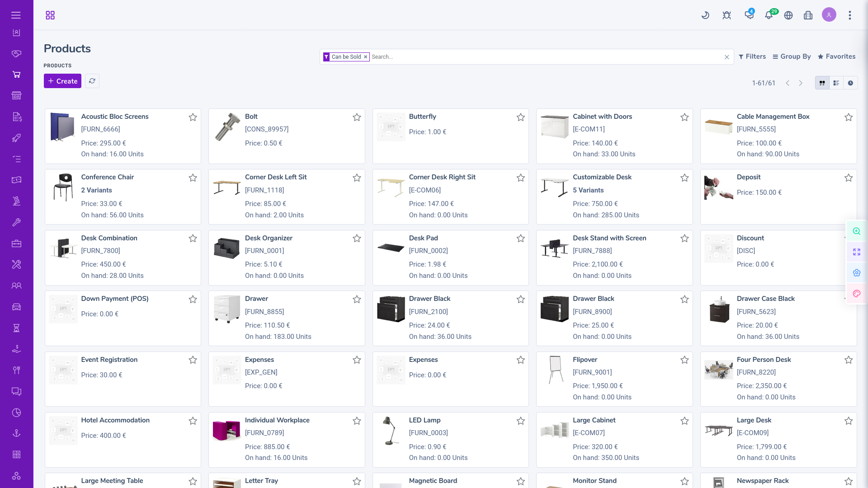Open the Group By dropdown
868x488 pixels.
[792, 56]
